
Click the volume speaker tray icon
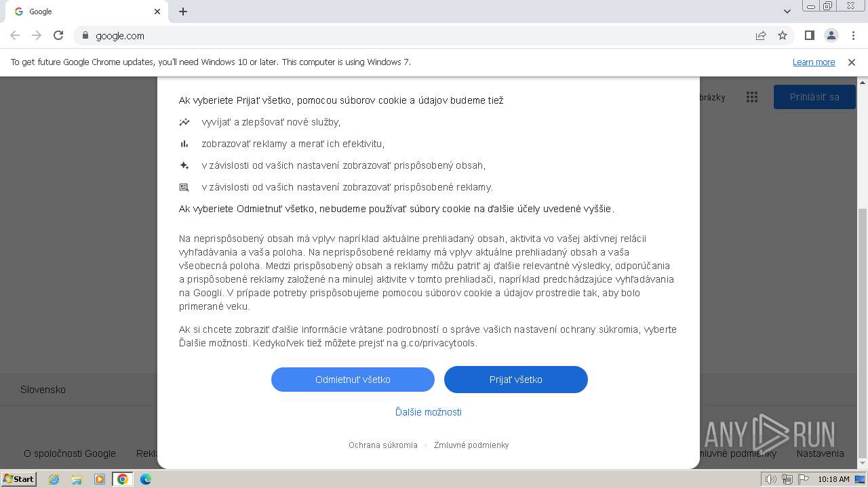pos(771,479)
